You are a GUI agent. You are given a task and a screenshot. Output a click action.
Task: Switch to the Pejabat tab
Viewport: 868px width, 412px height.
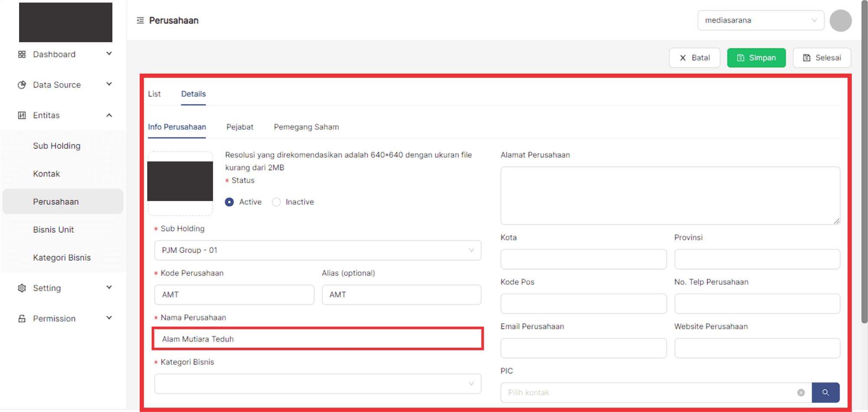click(x=240, y=127)
